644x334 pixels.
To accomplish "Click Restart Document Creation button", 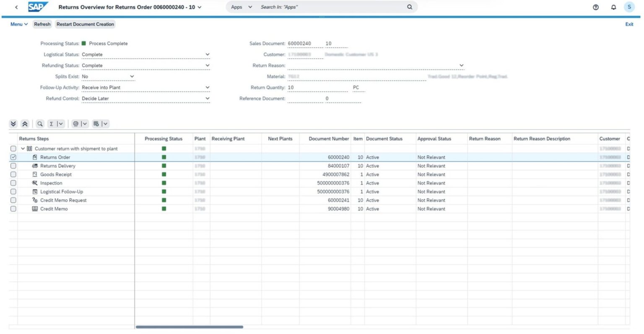I will tap(85, 24).
